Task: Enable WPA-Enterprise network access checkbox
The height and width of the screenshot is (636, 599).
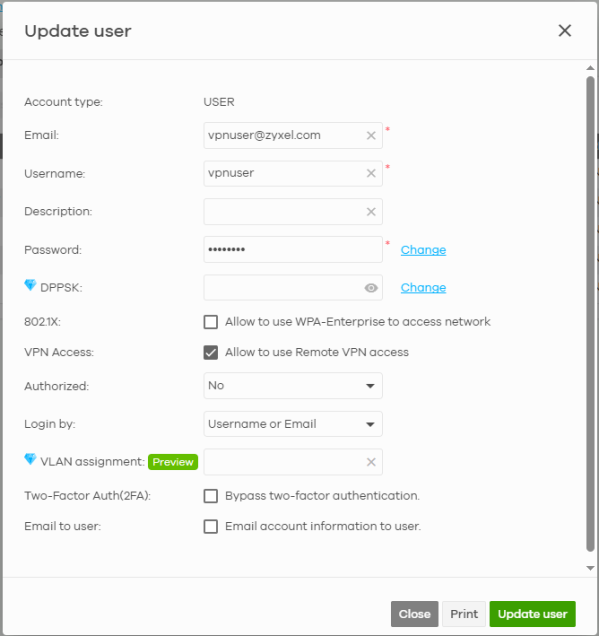Action: (210, 322)
